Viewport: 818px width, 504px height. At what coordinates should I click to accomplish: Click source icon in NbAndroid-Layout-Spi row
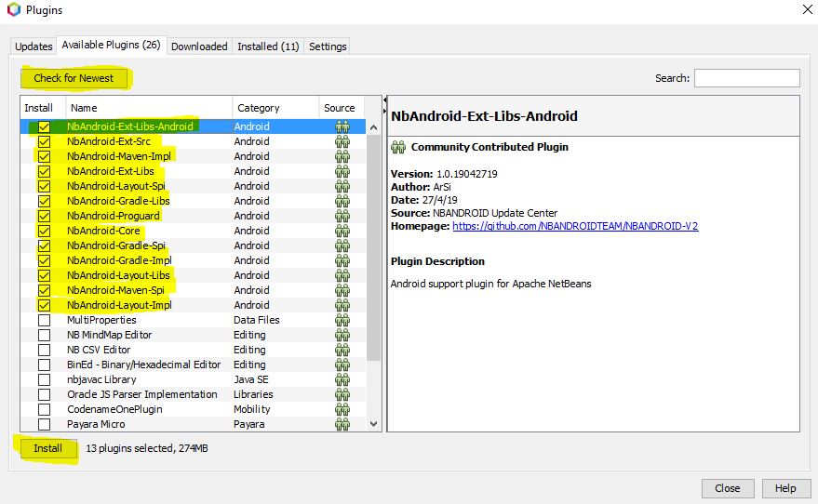pyautogui.click(x=342, y=186)
